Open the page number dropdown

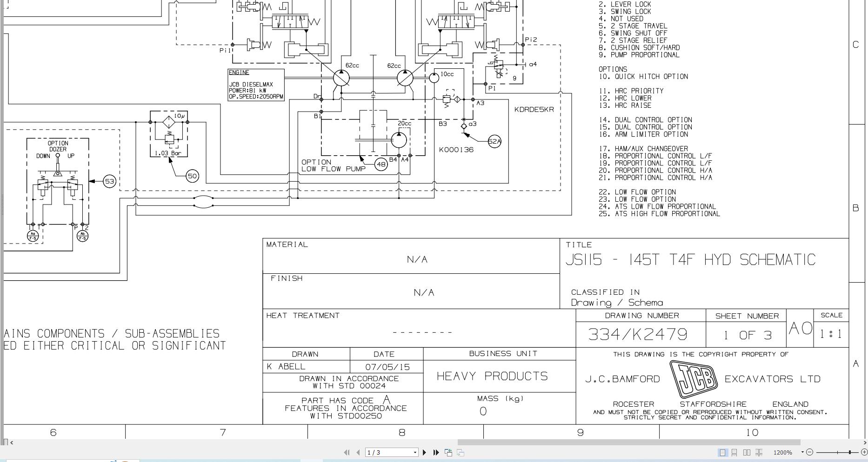click(415, 452)
